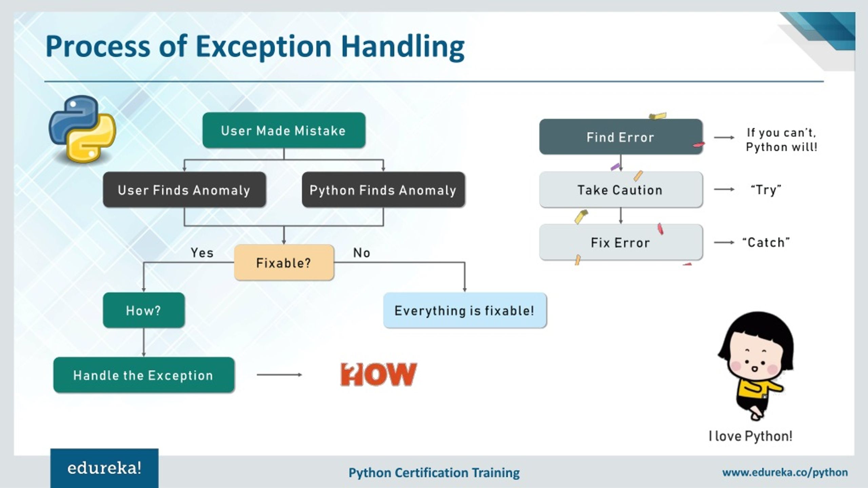
Task: Expand the 'Everything is fixable!' callout
Action: click(x=465, y=310)
